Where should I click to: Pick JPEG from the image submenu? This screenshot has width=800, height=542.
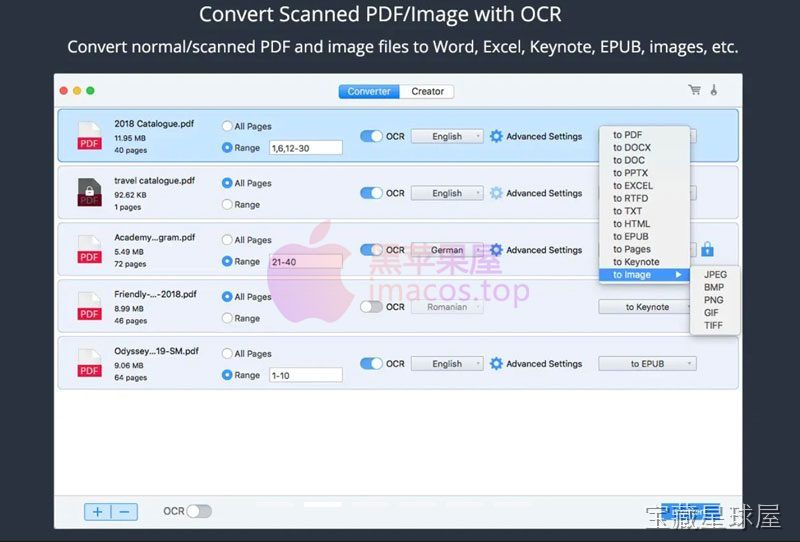[715, 275]
